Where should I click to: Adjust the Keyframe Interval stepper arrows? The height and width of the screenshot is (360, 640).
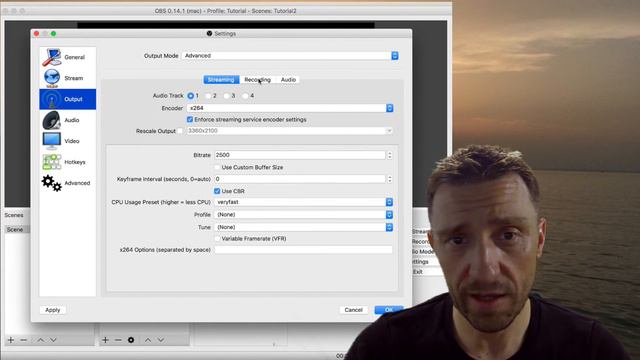tap(390, 179)
